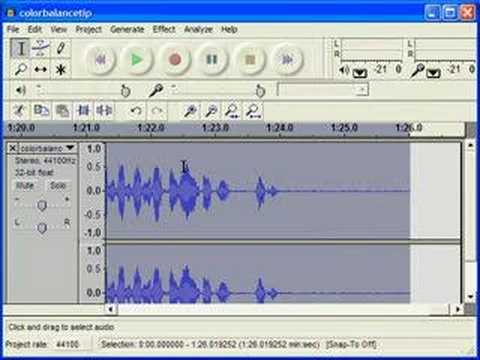Open the output meter dropdown arrow
The width and height of the screenshot is (480, 360).
pyautogui.click(x=360, y=73)
